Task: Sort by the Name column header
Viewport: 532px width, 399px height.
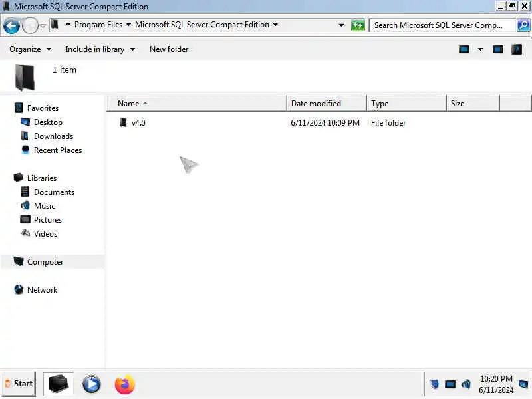Action: (197, 104)
